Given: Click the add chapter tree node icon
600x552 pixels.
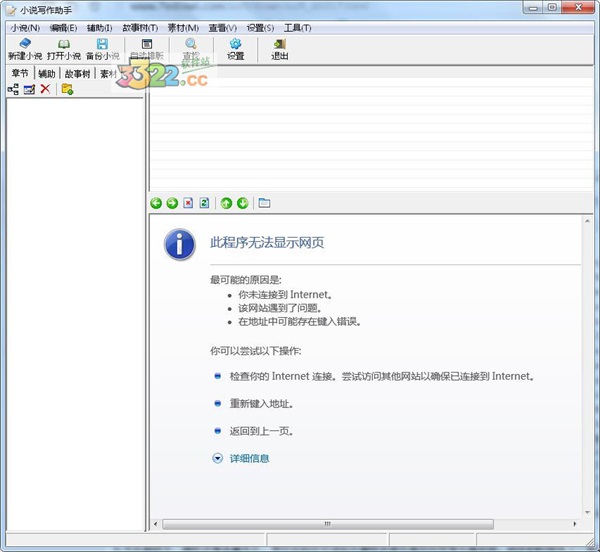Looking at the screenshot, I should coord(13,89).
